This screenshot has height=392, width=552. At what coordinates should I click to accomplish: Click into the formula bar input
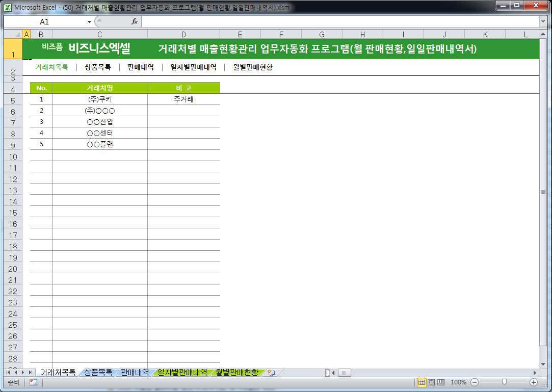340,22
